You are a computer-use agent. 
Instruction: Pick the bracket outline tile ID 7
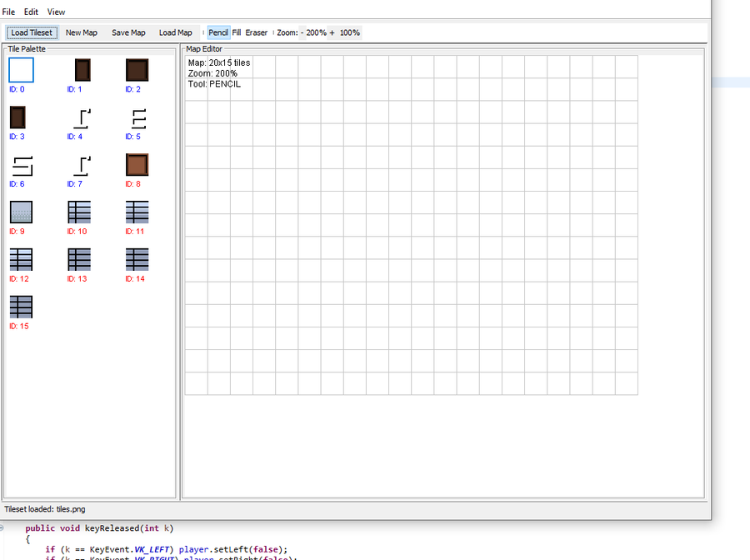point(82,166)
